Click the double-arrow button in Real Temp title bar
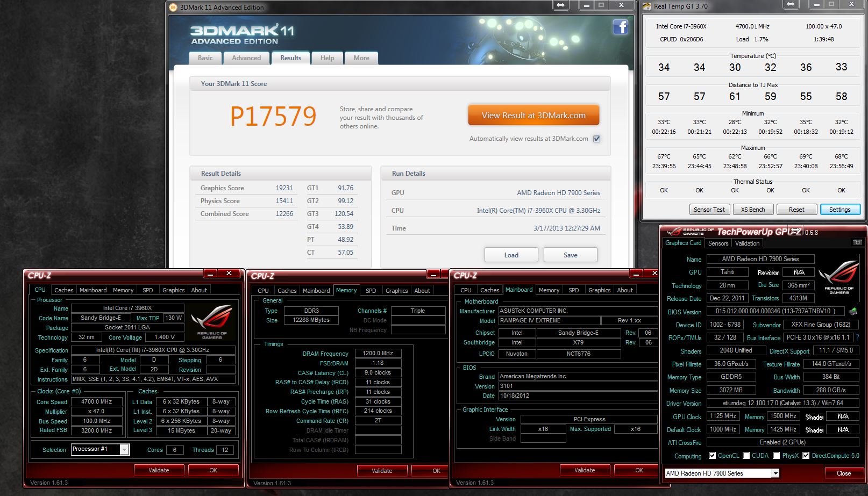The image size is (868, 496). coord(791,4)
